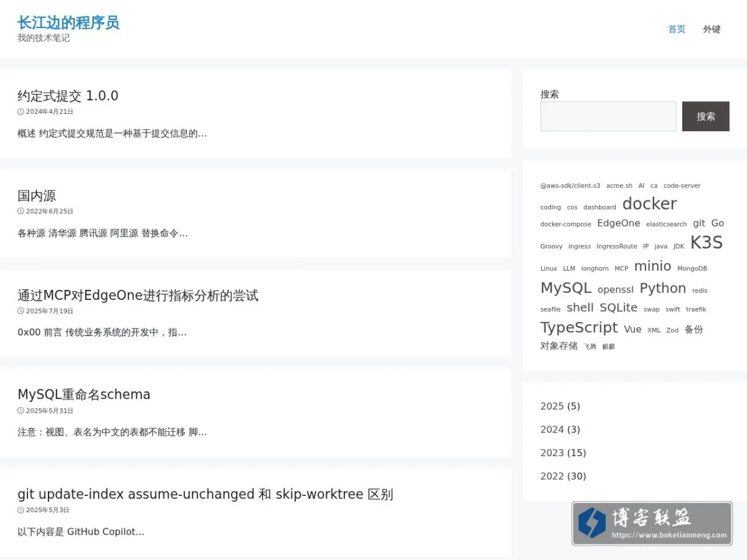Click the clock icon beside 2025年5月3日
Screen dimensions: 747x560
point(21,510)
